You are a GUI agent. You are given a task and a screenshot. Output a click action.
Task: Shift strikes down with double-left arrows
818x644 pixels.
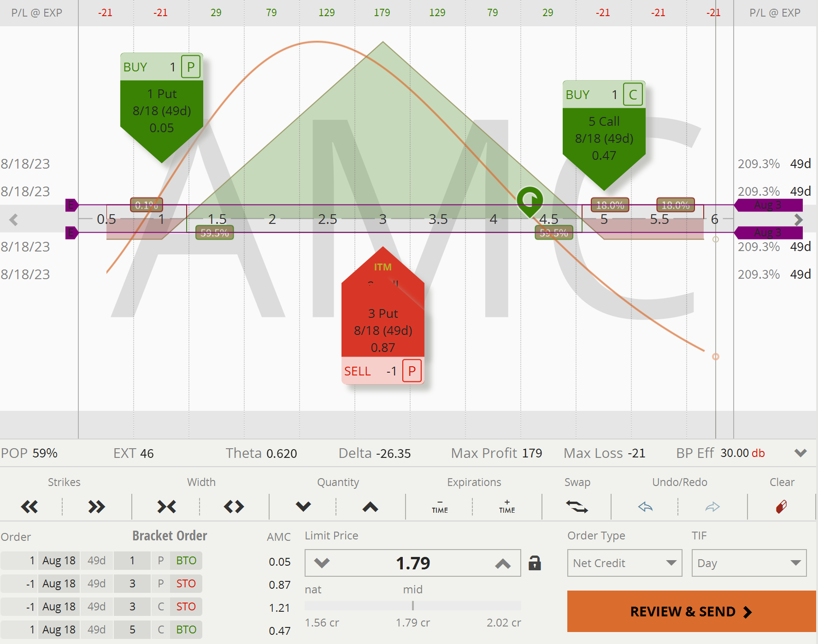29,507
